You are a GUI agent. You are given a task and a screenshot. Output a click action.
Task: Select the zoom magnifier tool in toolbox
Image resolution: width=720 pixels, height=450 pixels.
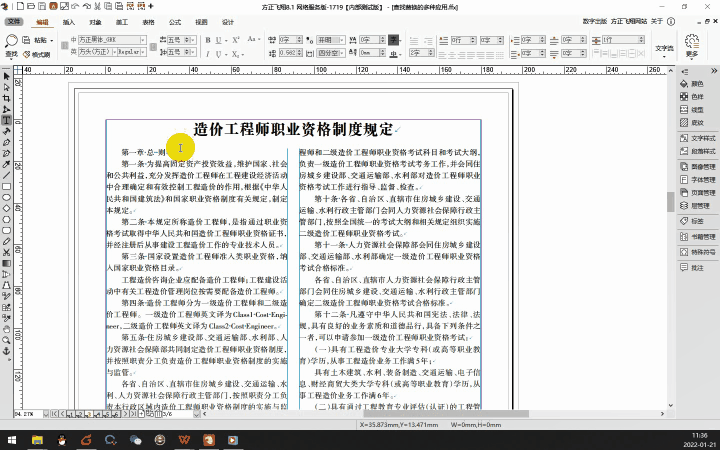[x=6, y=340]
